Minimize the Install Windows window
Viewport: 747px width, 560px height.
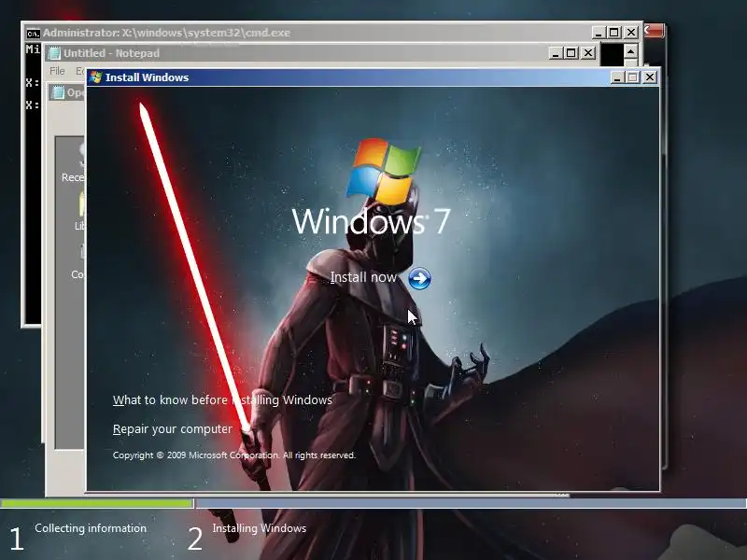[617, 77]
